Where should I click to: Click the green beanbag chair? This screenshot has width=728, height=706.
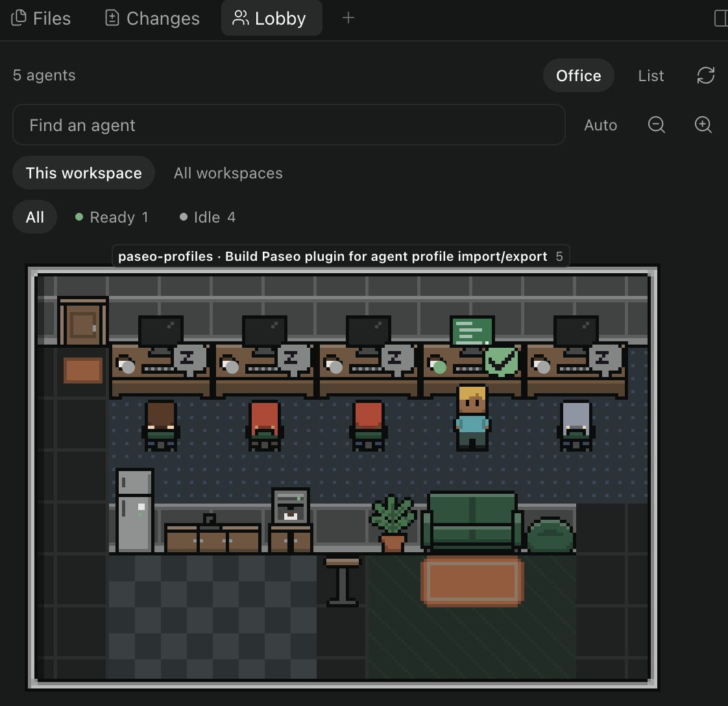click(x=551, y=535)
